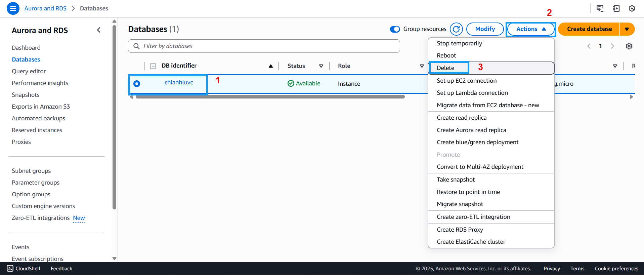Screen dimensions: 644x275
Task: Select Create ElastiCache cluster
Action: (491, 242)
